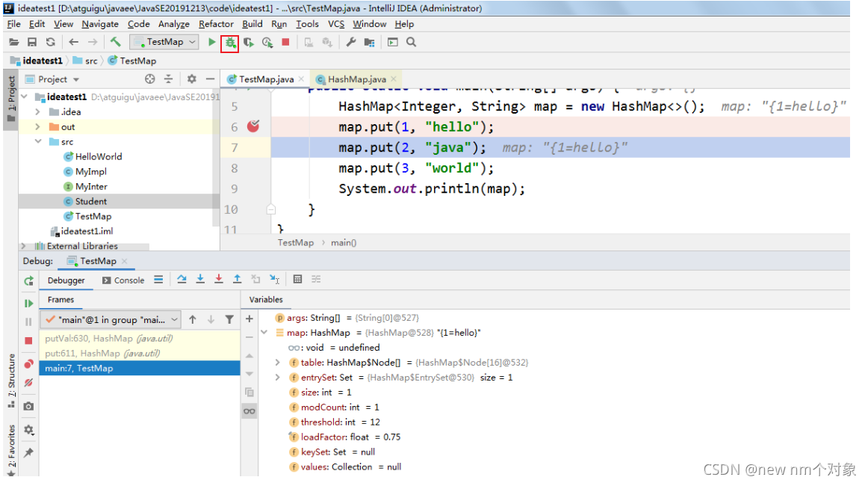Open the Run menu
Screen dimensions: 868x483
(x=279, y=24)
